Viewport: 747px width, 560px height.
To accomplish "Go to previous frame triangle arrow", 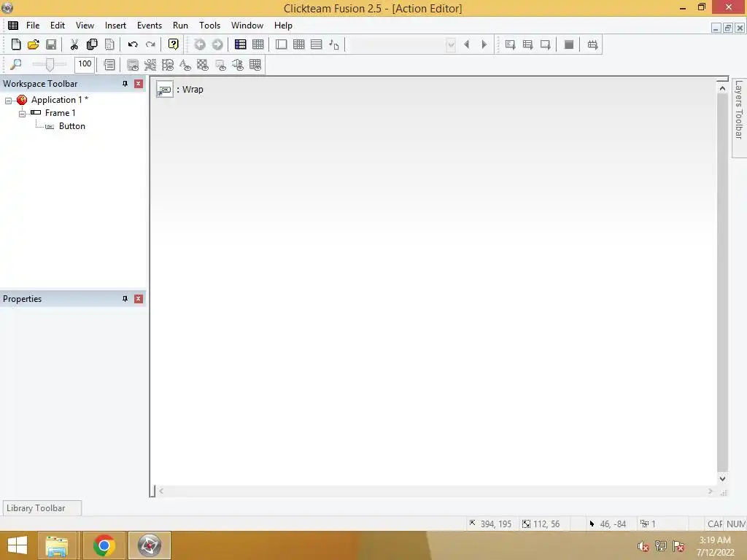I will pos(467,44).
